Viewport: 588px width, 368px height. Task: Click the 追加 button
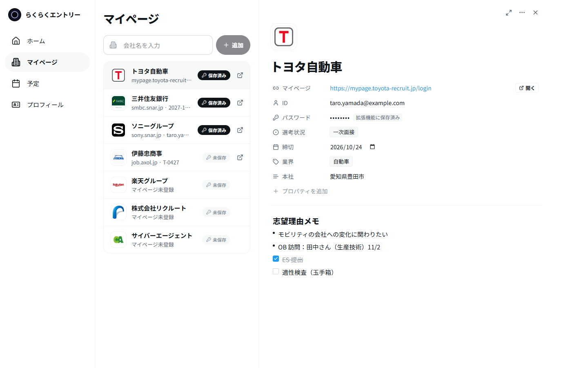tap(233, 45)
